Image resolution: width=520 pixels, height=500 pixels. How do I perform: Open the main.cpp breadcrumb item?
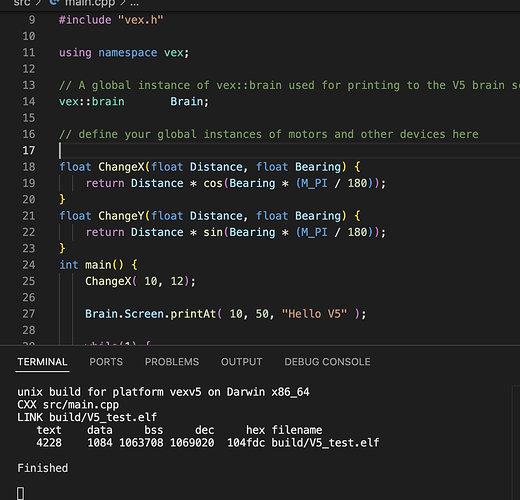(x=90, y=3)
